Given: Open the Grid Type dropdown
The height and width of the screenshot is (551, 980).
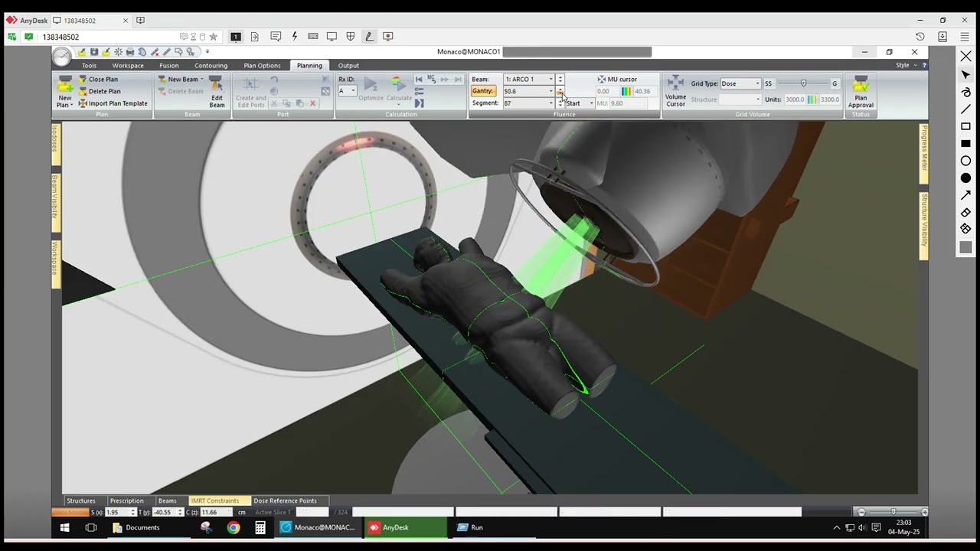Looking at the screenshot, I should [758, 83].
